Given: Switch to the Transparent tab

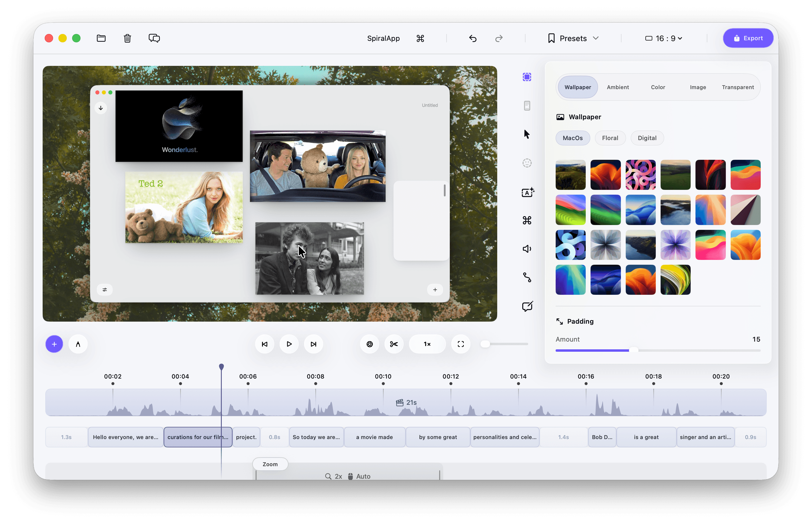Looking at the screenshot, I should 738,87.
